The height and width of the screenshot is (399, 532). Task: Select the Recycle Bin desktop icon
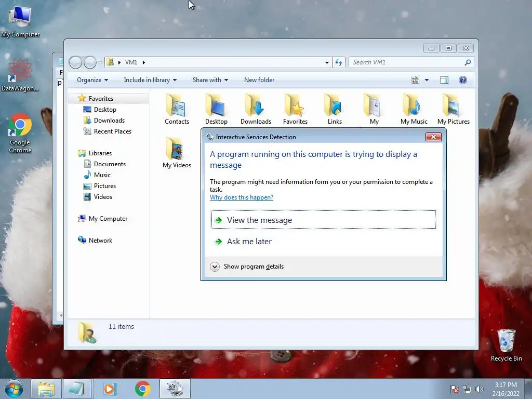[x=506, y=345]
